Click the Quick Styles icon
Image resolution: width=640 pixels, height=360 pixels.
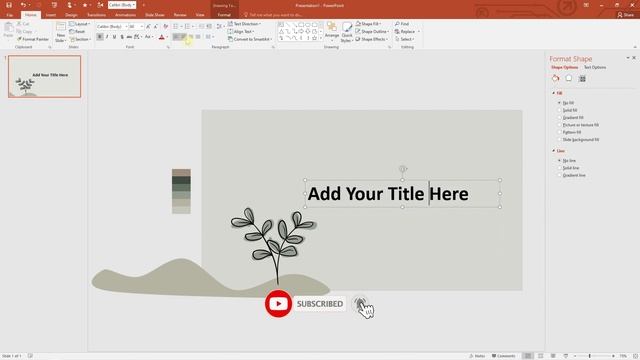(347, 28)
